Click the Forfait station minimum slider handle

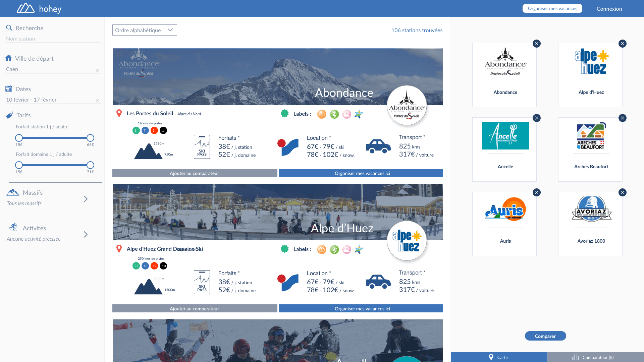(19, 138)
